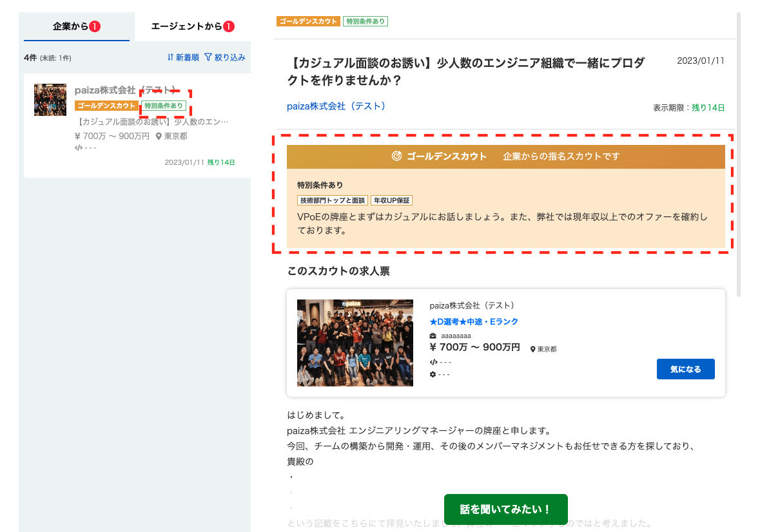Click the 残り14日 label in list card
The image size is (760, 532).
pyautogui.click(x=221, y=163)
